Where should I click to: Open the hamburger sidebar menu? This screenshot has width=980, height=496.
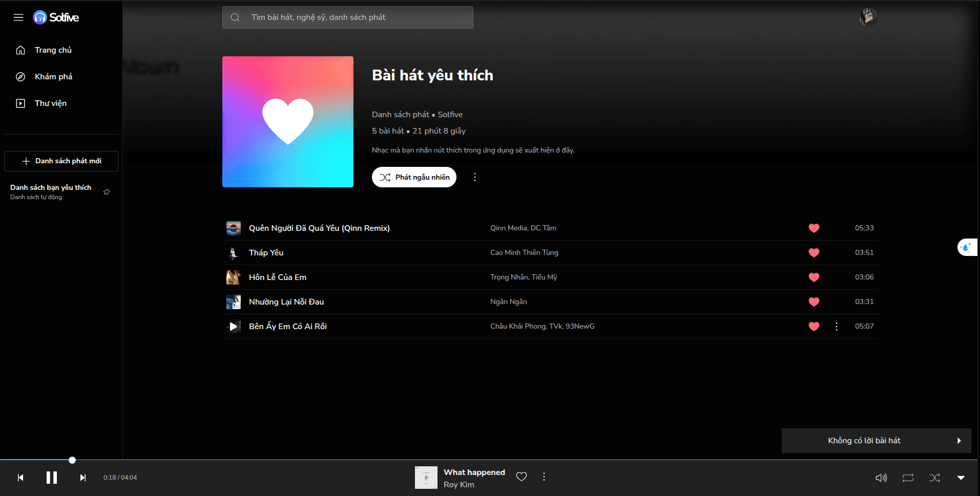pos(18,17)
